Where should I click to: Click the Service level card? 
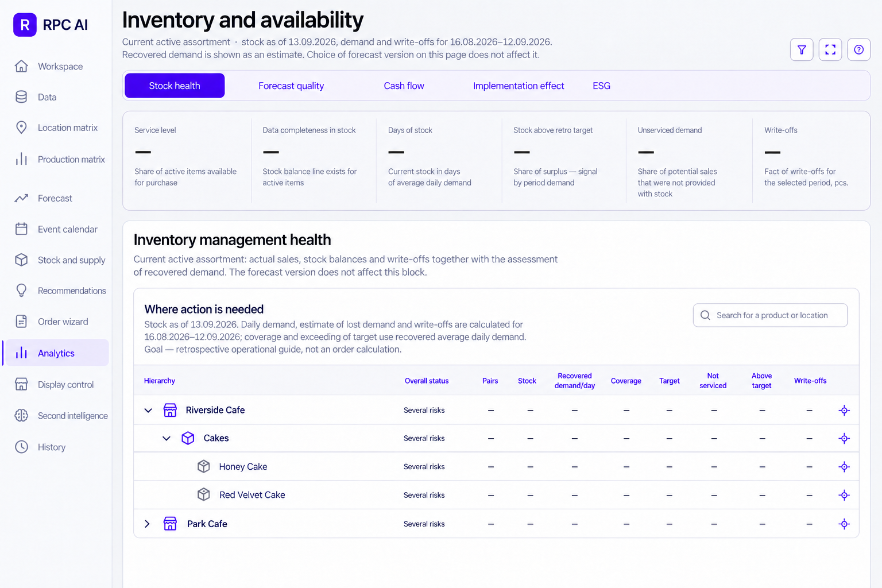[x=187, y=160]
